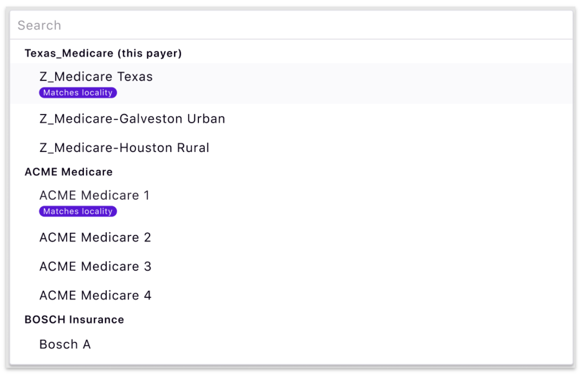Screen dimensions: 588x375
Task: Click the Search input field
Action: pyautogui.click(x=291, y=25)
